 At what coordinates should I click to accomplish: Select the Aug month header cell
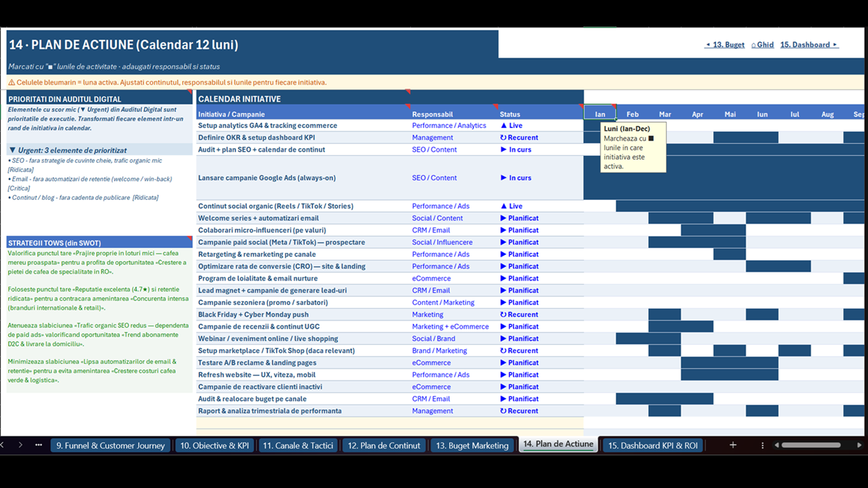click(x=827, y=114)
